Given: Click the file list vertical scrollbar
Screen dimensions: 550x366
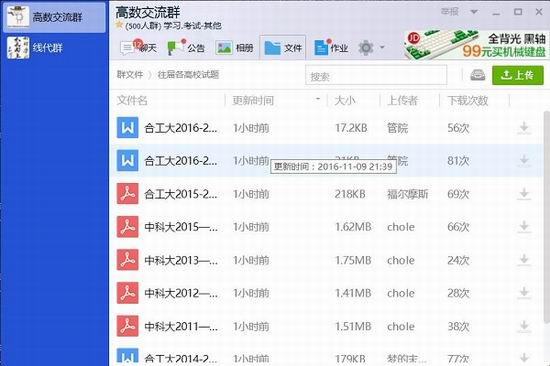Looking at the screenshot, I should coord(546,218).
